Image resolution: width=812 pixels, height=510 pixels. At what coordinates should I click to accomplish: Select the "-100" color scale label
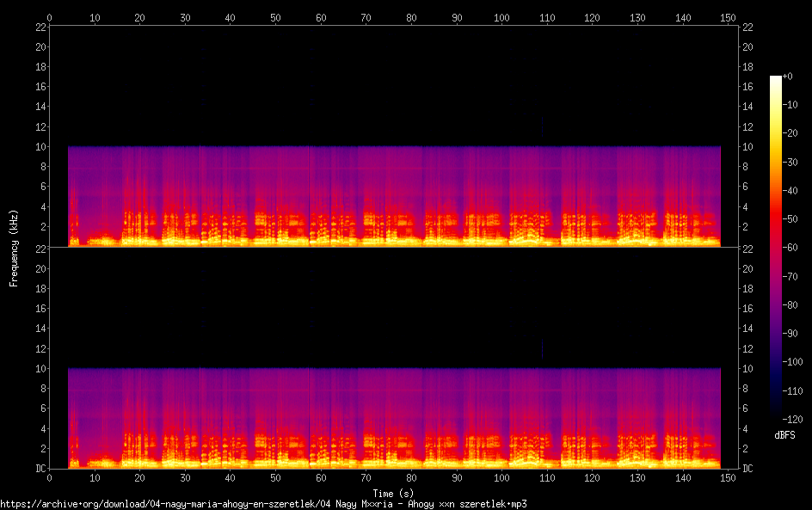click(x=792, y=362)
